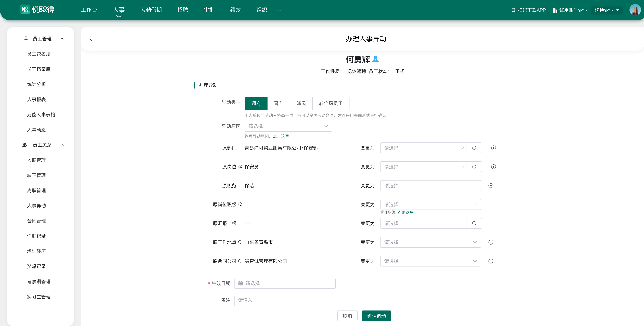Open the 异动原因 dropdown
This screenshot has height=326, width=644.
(288, 126)
